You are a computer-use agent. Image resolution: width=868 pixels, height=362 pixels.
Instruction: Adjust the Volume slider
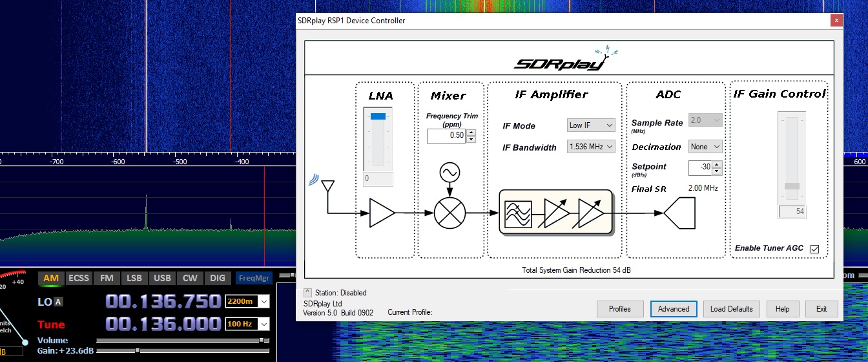(x=183, y=340)
